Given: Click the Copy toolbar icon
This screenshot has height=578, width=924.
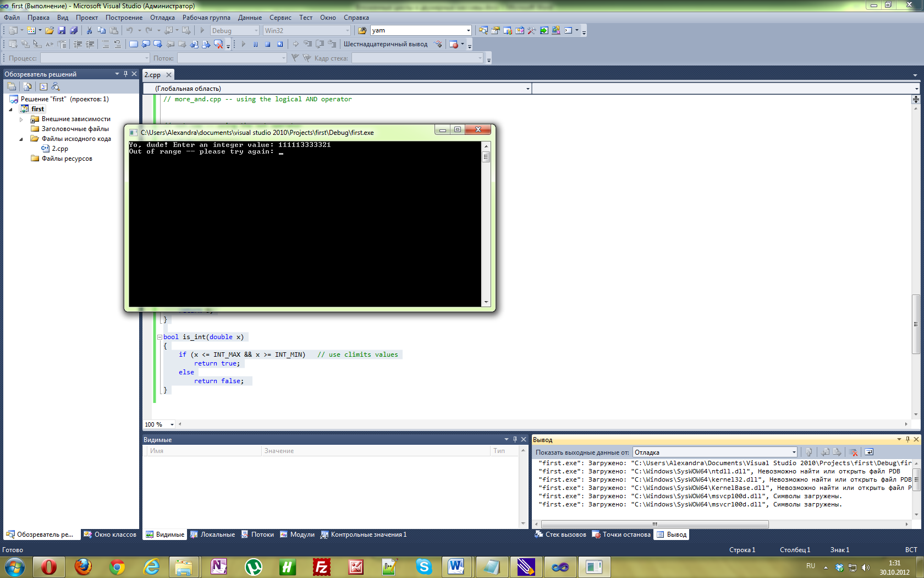Looking at the screenshot, I should click(x=101, y=31).
